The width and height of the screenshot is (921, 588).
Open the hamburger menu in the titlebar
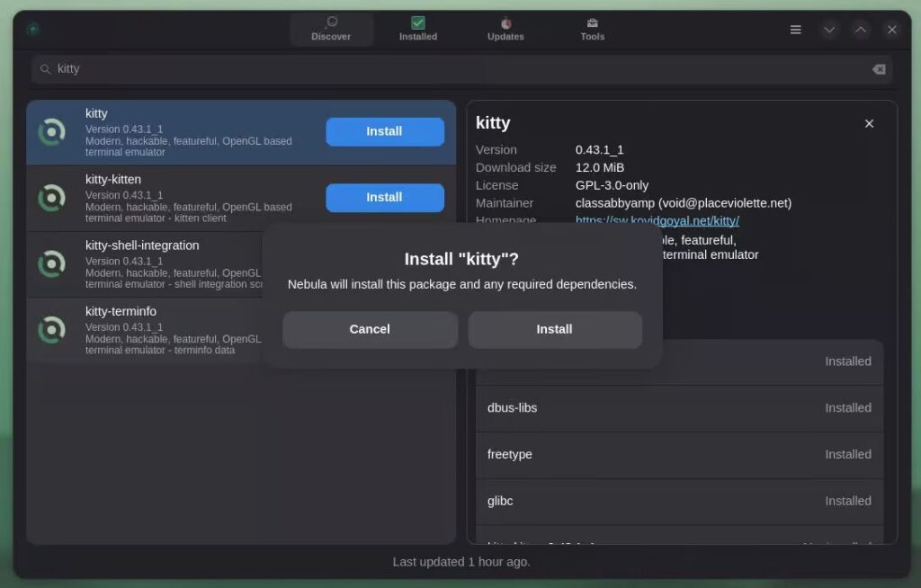coord(795,29)
